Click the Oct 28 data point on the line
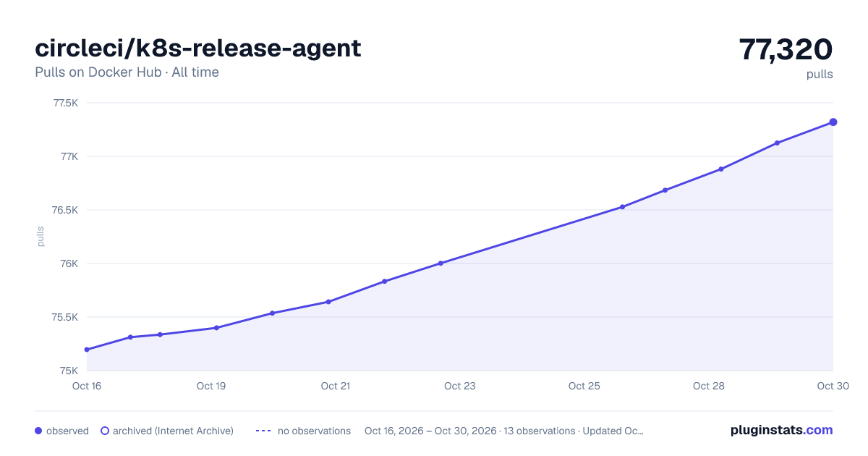868x456 pixels. click(x=721, y=169)
